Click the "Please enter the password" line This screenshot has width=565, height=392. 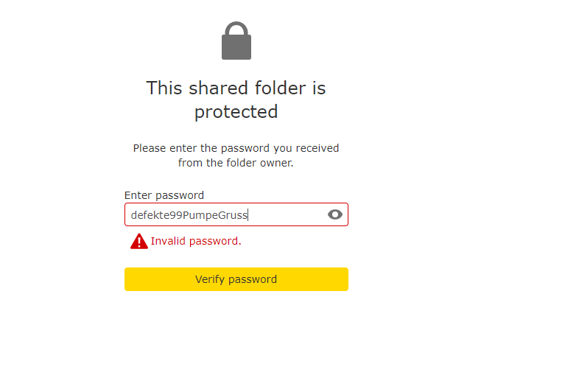point(236,148)
